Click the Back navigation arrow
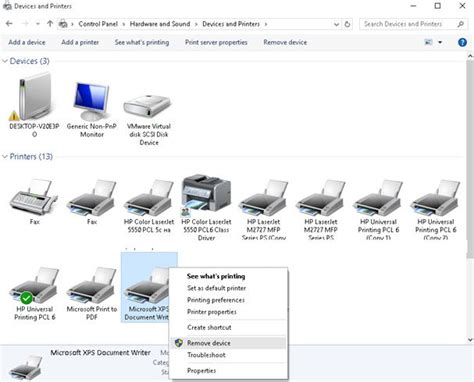This screenshot has height=382, width=474. 9,24
